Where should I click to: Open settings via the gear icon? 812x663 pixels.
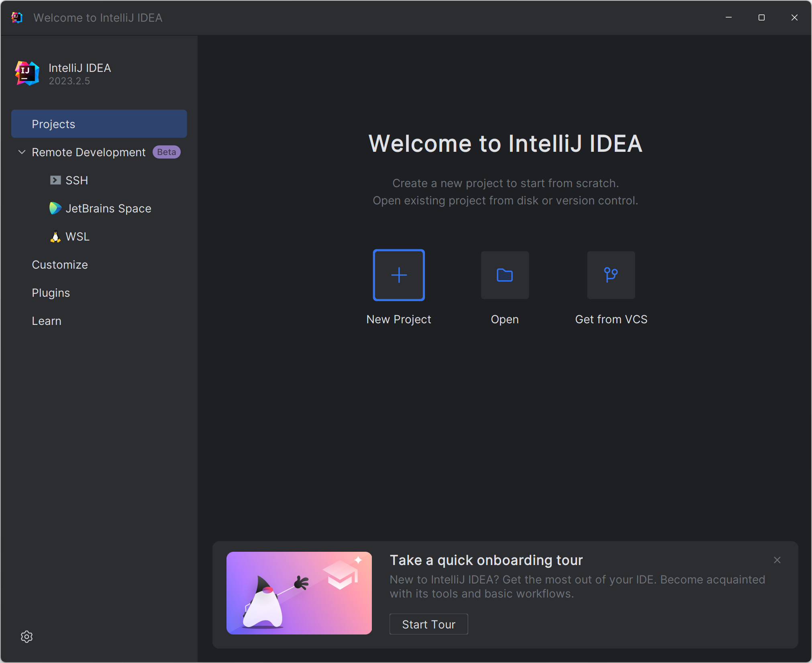click(x=27, y=636)
